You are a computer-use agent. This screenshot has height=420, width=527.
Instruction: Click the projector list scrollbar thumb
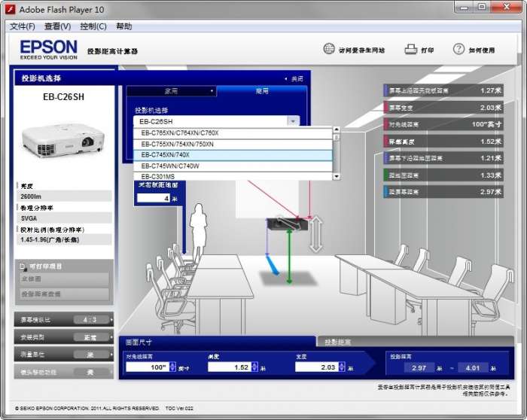pos(337,137)
